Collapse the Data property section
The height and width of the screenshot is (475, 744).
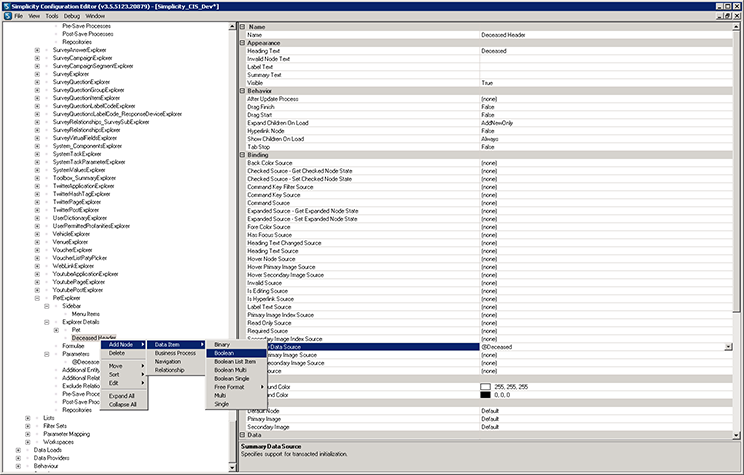point(242,435)
